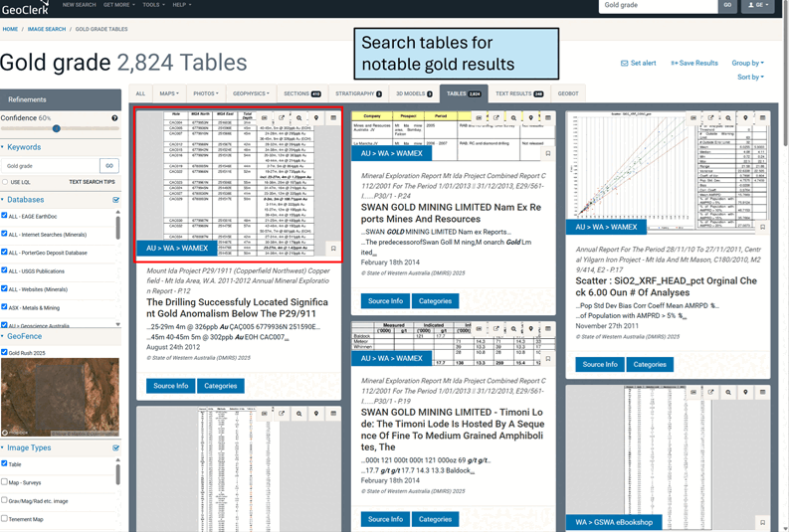Switch to the SECTIONS tab

tap(301, 93)
